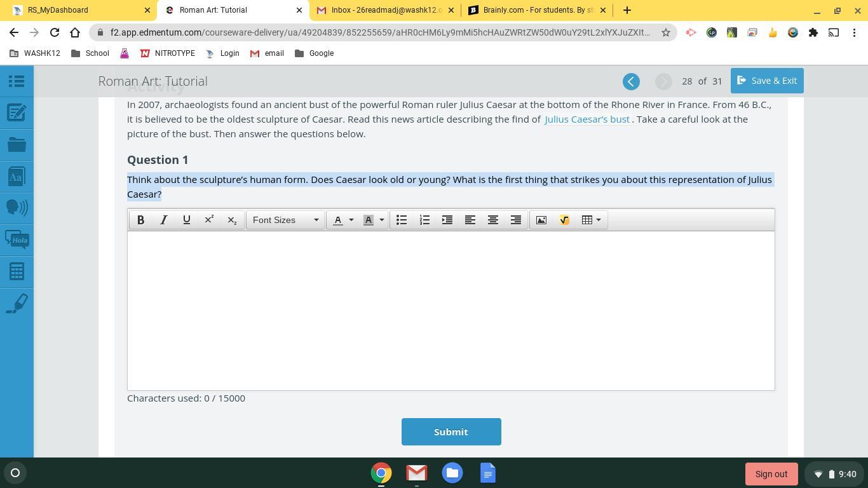Open Google Docs from the shelf
This screenshot has width=868, height=488.
pyautogui.click(x=488, y=473)
